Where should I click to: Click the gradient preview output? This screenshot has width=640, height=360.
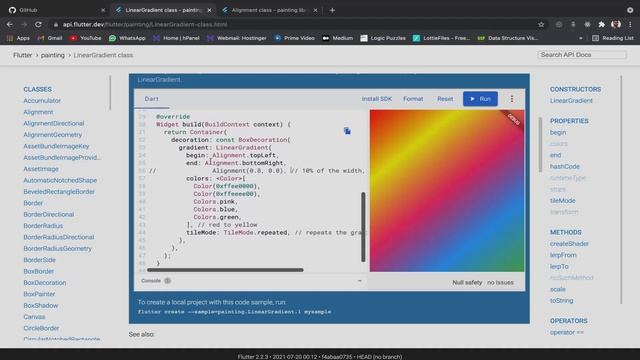447,191
